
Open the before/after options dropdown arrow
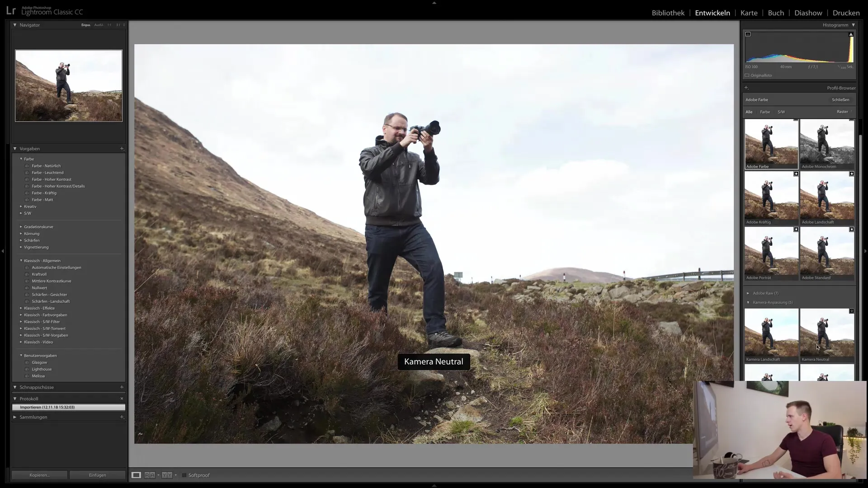pos(175,475)
